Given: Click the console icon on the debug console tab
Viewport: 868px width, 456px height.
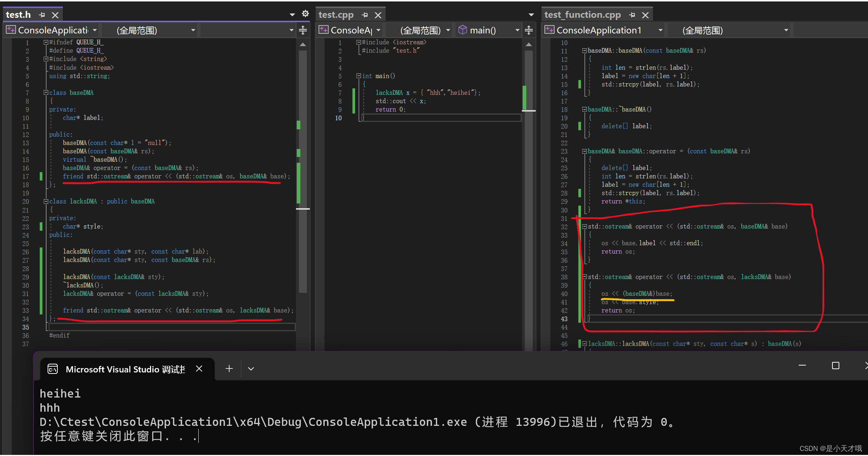Looking at the screenshot, I should [x=53, y=369].
